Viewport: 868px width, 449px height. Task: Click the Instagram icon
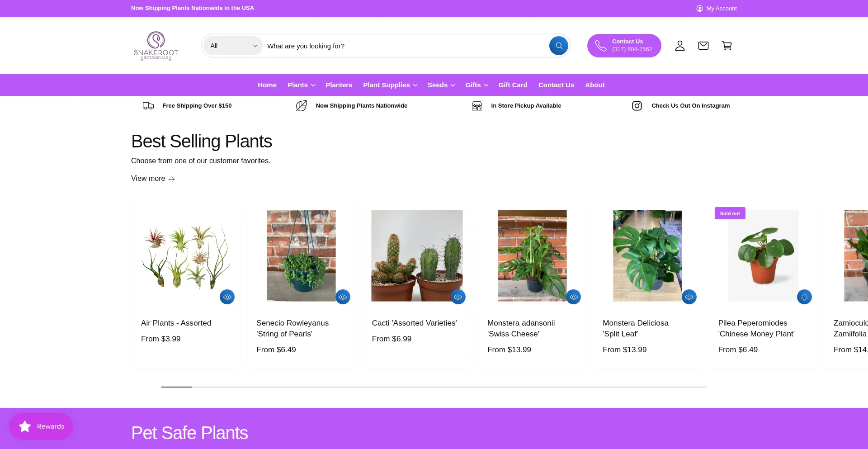coord(637,106)
